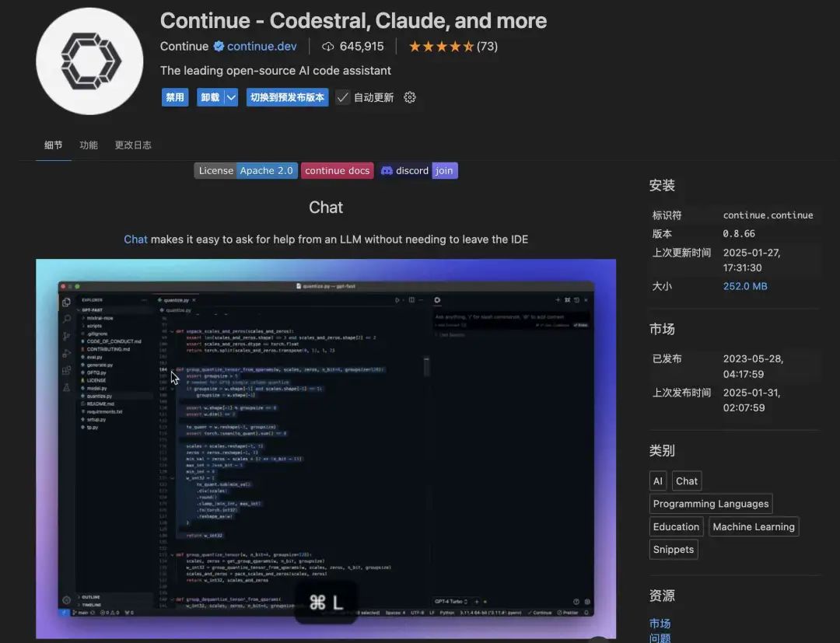
Task: Click the demo editor's vertical scrollbar
Action: [426, 366]
